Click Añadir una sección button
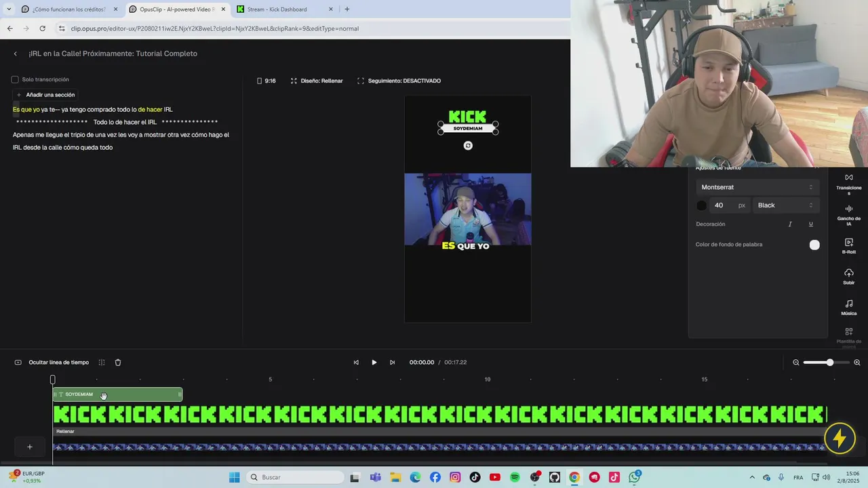Viewport: 868px width, 488px height. (45, 95)
